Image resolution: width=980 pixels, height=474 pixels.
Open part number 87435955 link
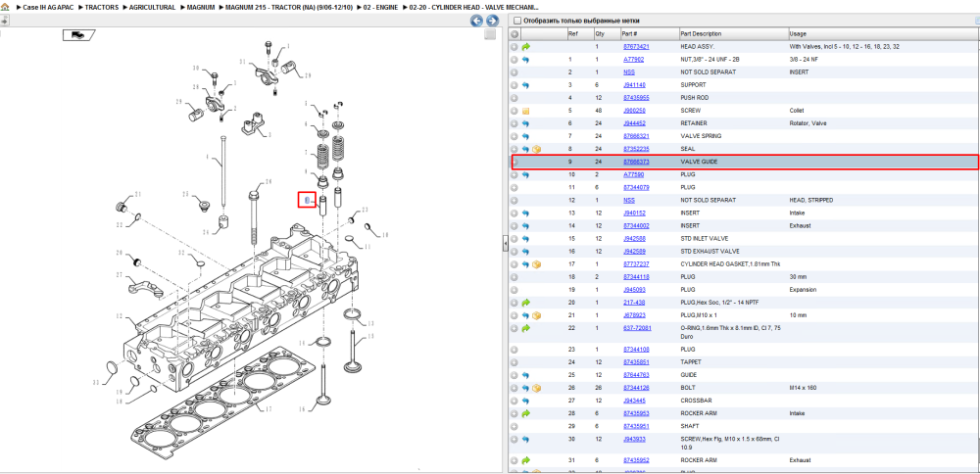(636, 98)
